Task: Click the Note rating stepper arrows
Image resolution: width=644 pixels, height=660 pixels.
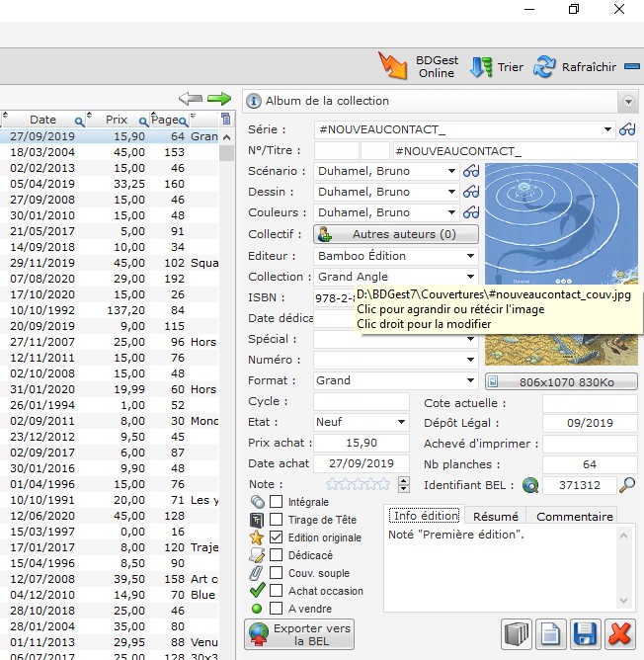Action: (404, 484)
